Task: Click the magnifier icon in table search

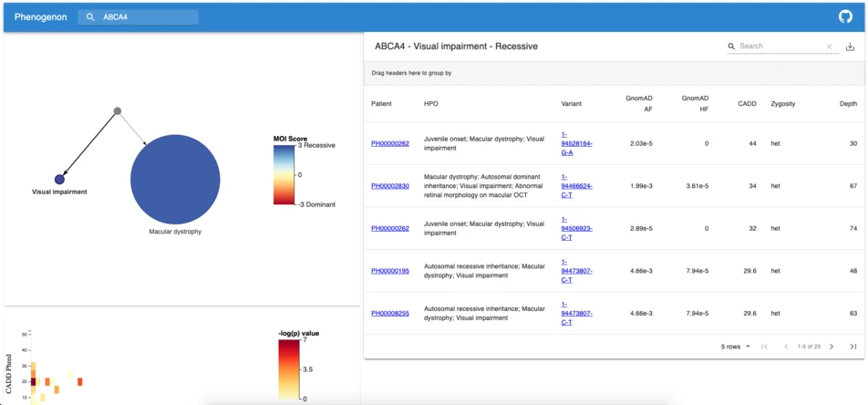Action: click(731, 46)
